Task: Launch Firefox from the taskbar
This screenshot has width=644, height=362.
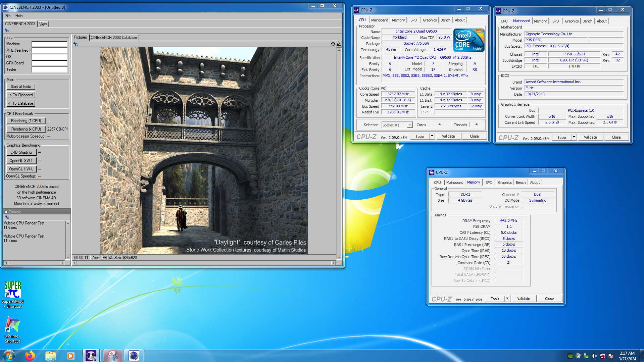Action: pyautogui.click(x=30, y=355)
